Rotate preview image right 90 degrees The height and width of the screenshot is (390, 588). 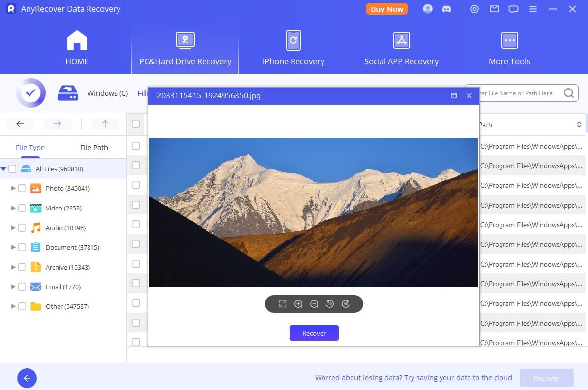click(x=346, y=304)
